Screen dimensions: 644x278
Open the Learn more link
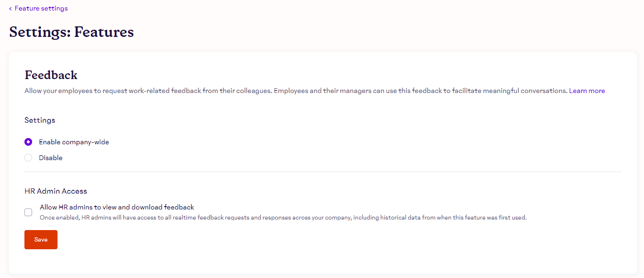(586, 91)
